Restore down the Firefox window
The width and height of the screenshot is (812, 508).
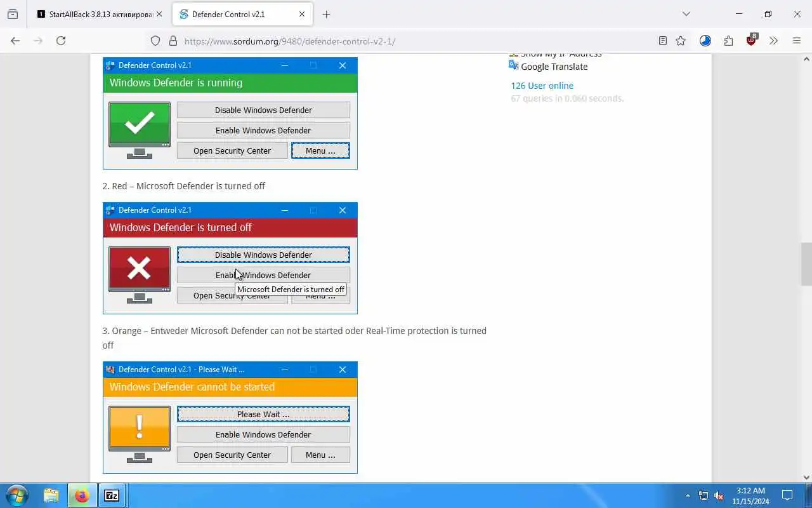tap(768, 14)
